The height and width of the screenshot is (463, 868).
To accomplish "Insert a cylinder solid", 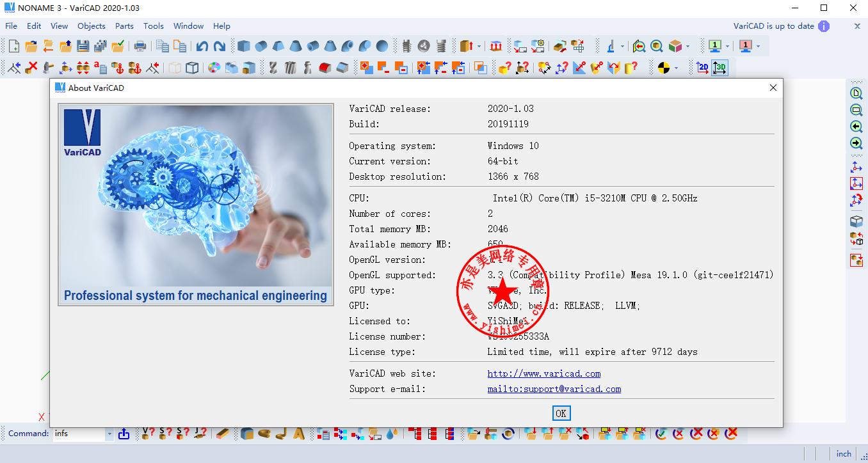I will (261, 46).
